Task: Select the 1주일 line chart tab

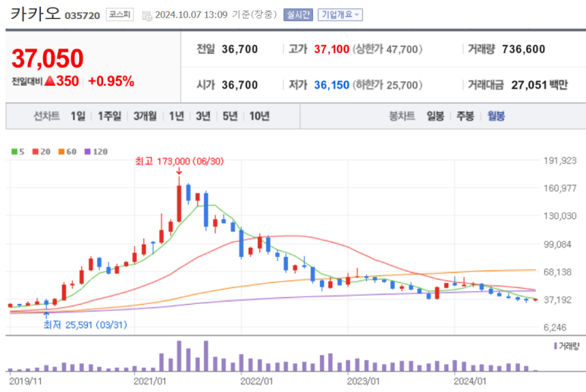Action: pos(109,116)
